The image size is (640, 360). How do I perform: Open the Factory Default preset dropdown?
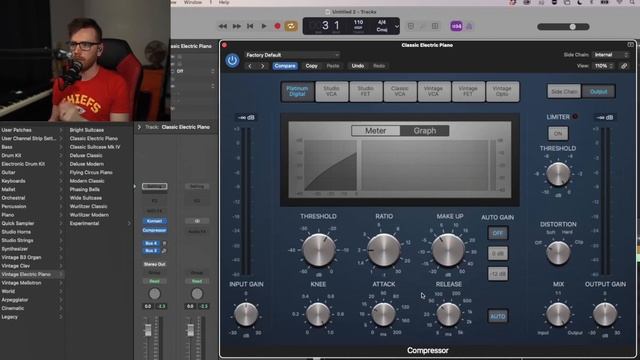pos(292,55)
